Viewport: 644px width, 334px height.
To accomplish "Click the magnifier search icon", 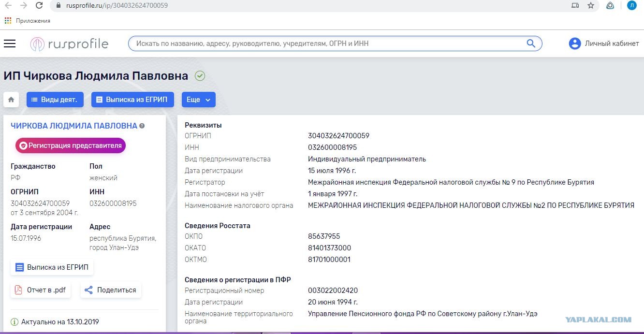I will (x=531, y=44).
